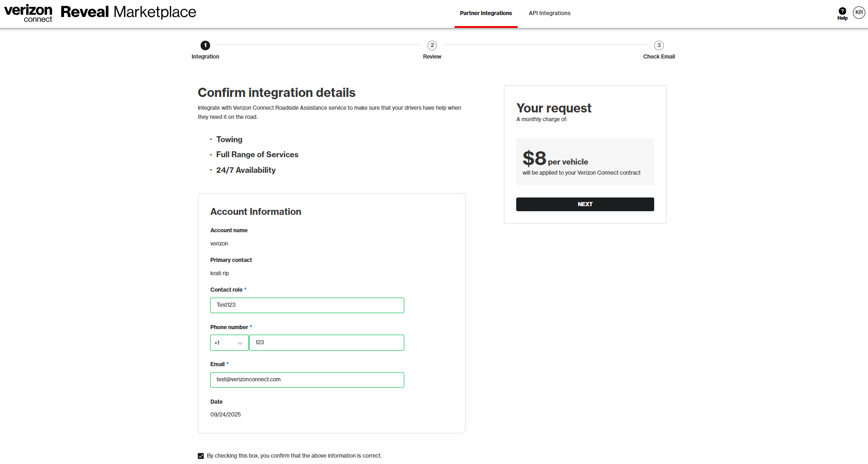Click the Review step label
868x464 pixels.
[x=432, y=57]
